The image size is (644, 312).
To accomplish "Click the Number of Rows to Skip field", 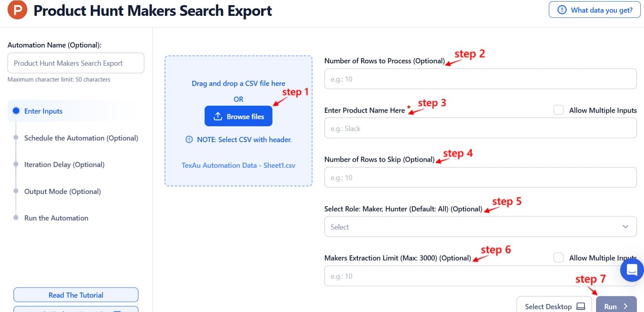I will (480, 177).
